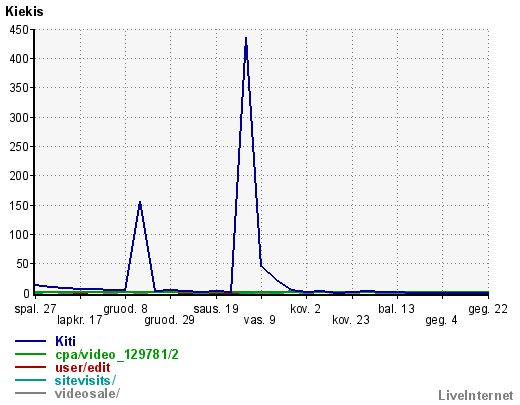Click the spal. 27 date label
The width and height of the screenshot is (520, 405).
pyautogui.click(x=35, y=309)
